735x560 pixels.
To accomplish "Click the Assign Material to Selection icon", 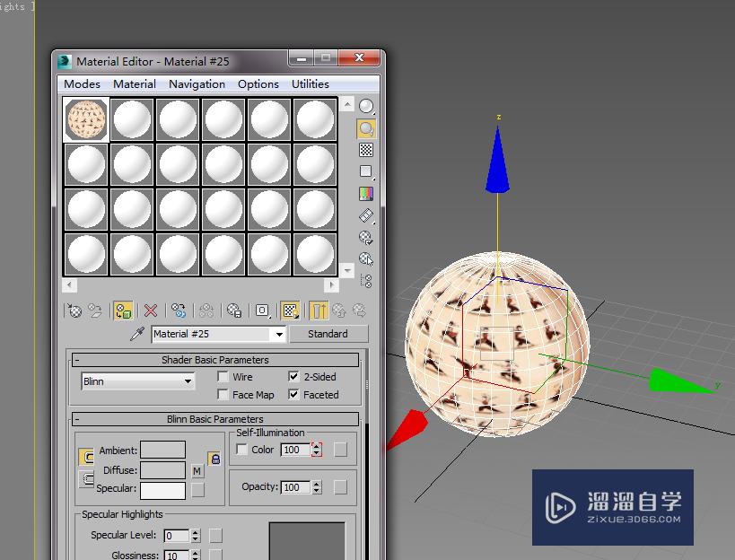I will tap(123, 311).
